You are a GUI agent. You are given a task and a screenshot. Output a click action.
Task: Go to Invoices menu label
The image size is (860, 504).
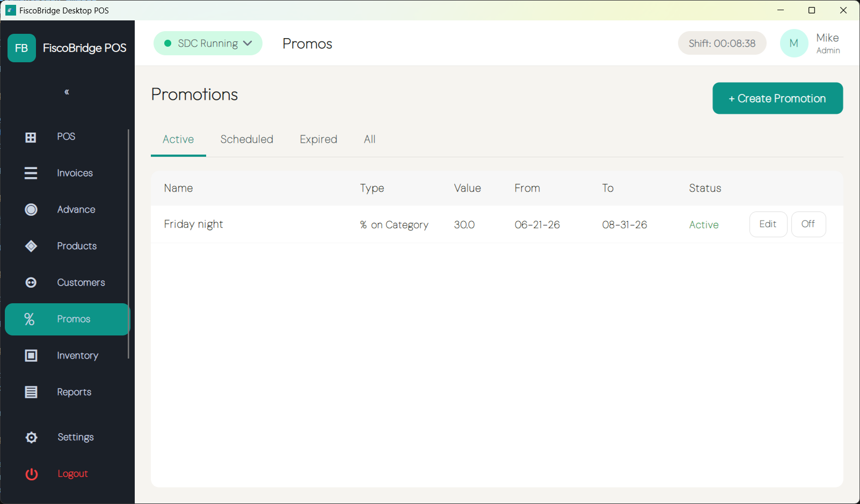click(75, 173)
